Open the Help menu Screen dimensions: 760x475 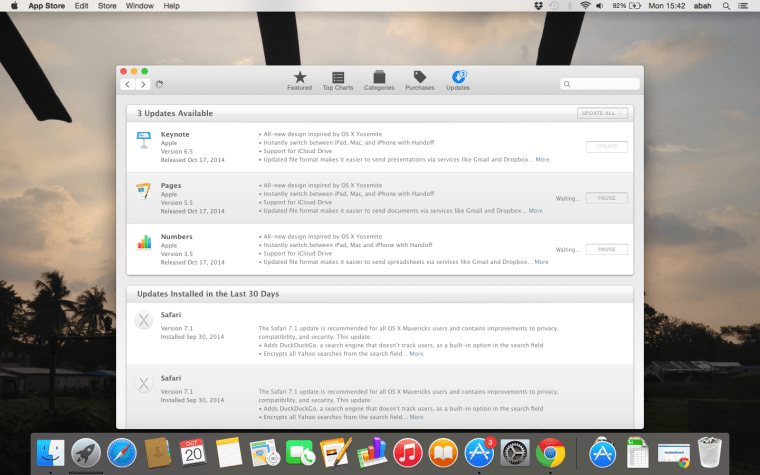172,6
